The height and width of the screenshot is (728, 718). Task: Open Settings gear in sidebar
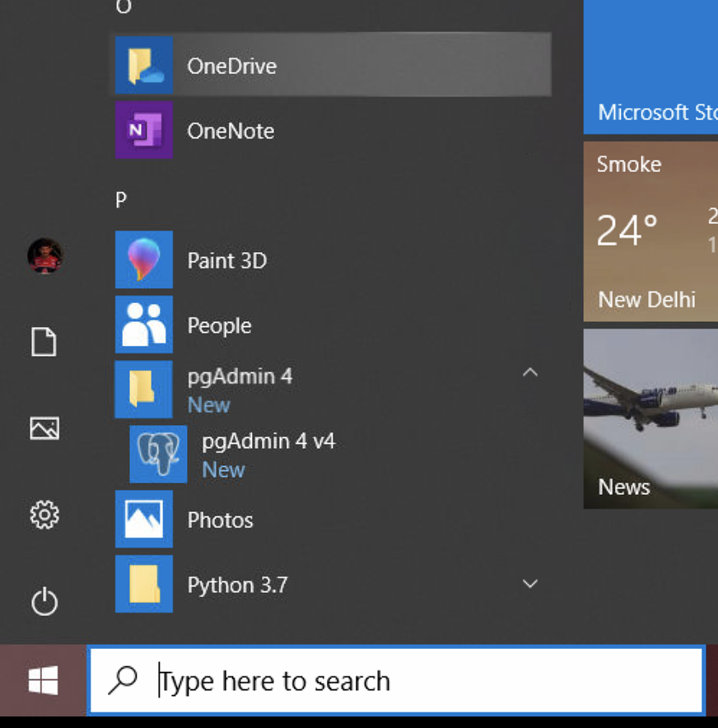[44, 516]
